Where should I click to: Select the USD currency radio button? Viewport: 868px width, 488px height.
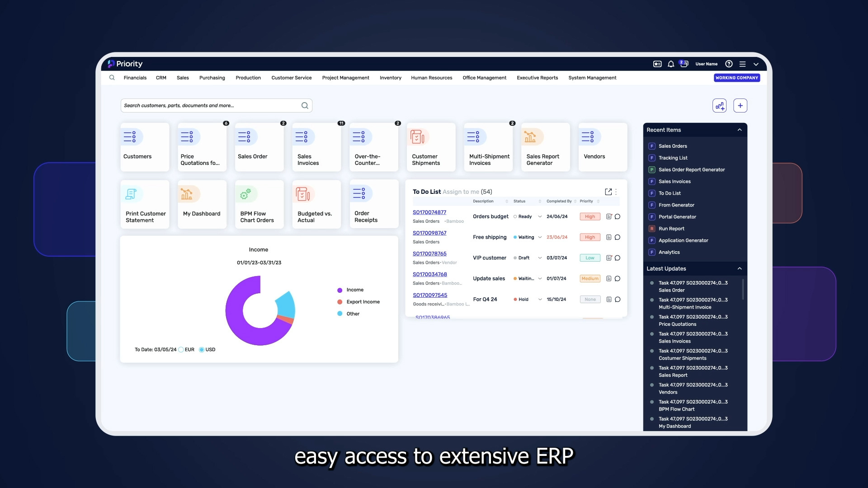(x=203, y=349)
